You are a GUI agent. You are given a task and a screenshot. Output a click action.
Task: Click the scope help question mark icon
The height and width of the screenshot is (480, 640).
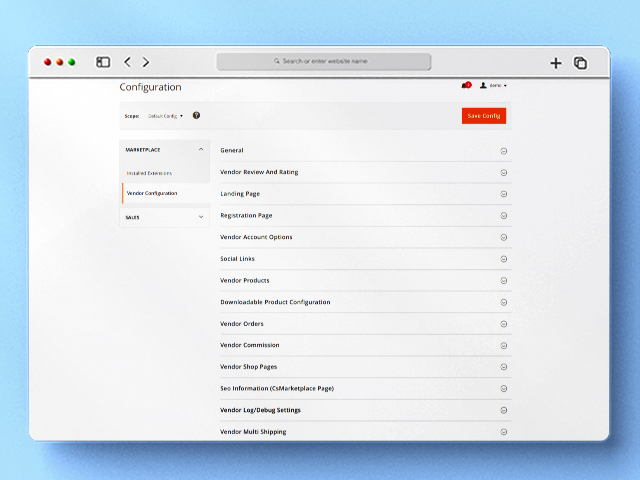coord(196,116)
